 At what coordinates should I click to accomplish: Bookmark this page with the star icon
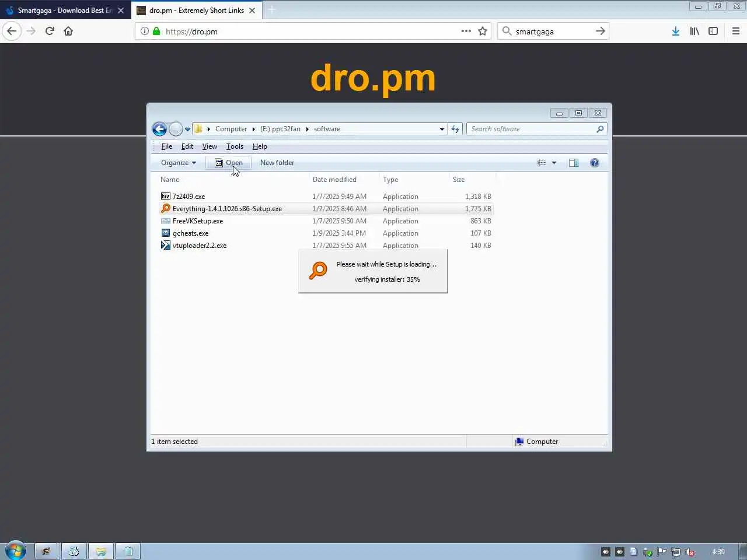point(483,32)
